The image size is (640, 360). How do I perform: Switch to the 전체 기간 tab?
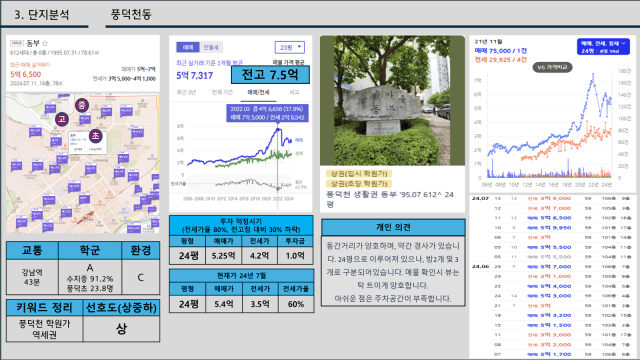coord(222,93)
